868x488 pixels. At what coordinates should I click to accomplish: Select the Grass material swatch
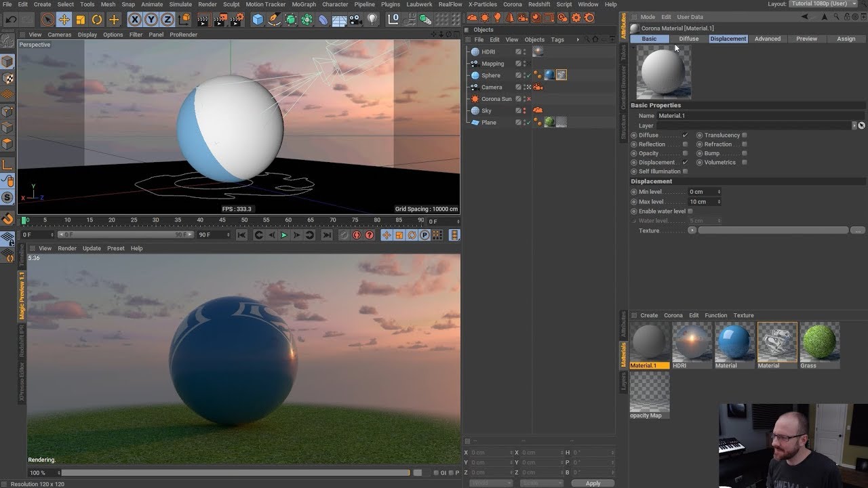[819, 346]
